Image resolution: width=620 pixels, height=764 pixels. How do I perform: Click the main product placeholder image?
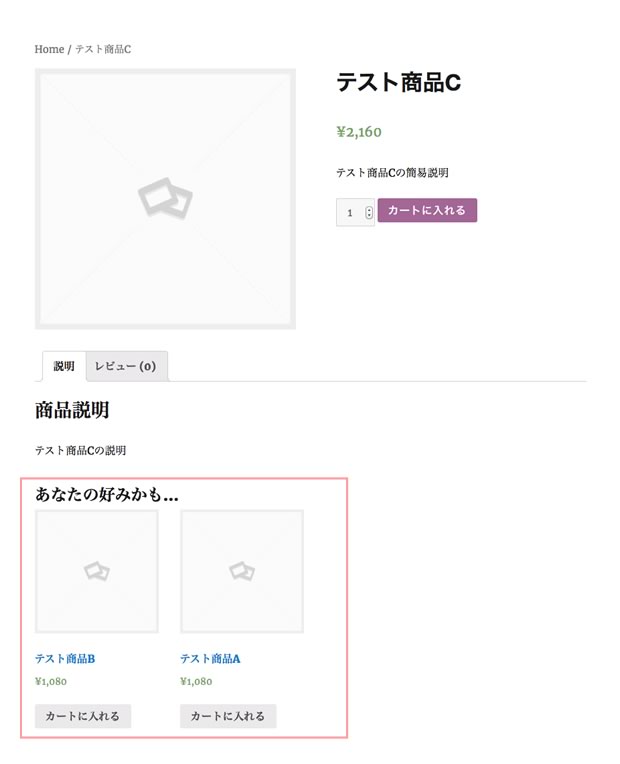click(165, 199)
